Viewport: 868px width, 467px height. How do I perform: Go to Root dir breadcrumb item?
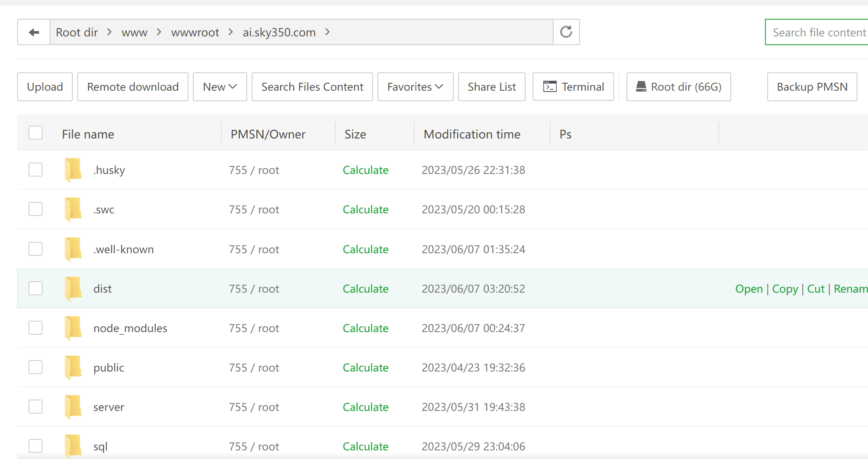point(77,32)
